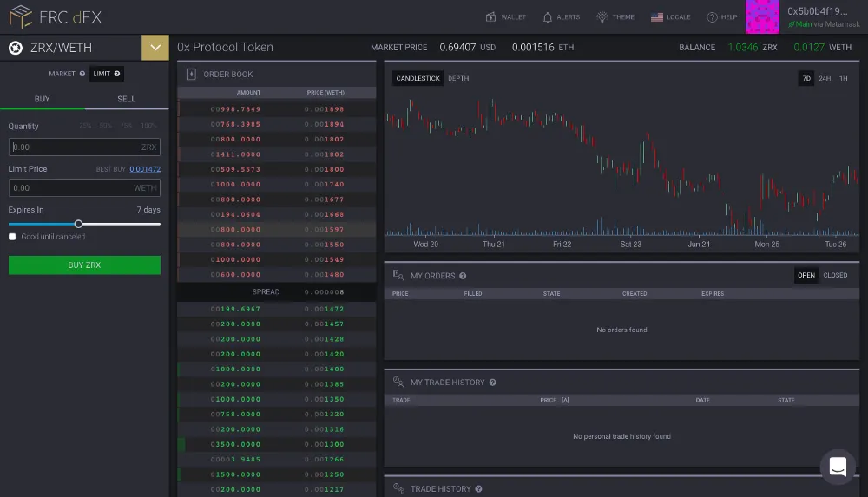The image size is (868, 497).
Task: Select buy order 3.9485 at 0.001266
Action: pos(276,460)
